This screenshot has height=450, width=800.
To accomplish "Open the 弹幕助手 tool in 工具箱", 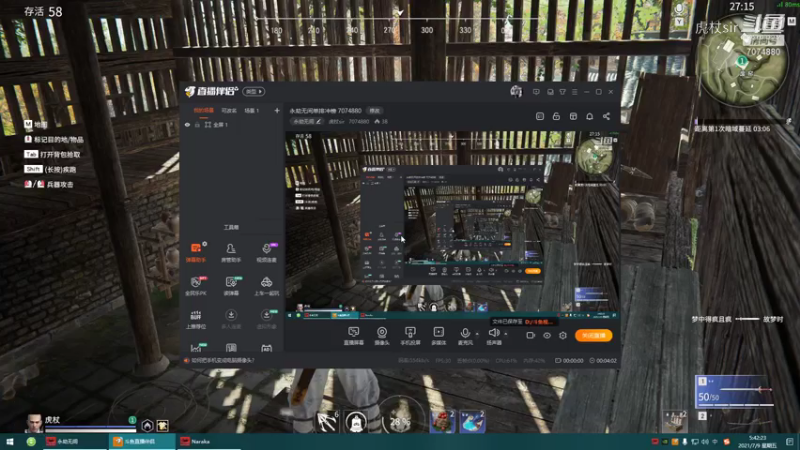I will (x=196, y=252).
